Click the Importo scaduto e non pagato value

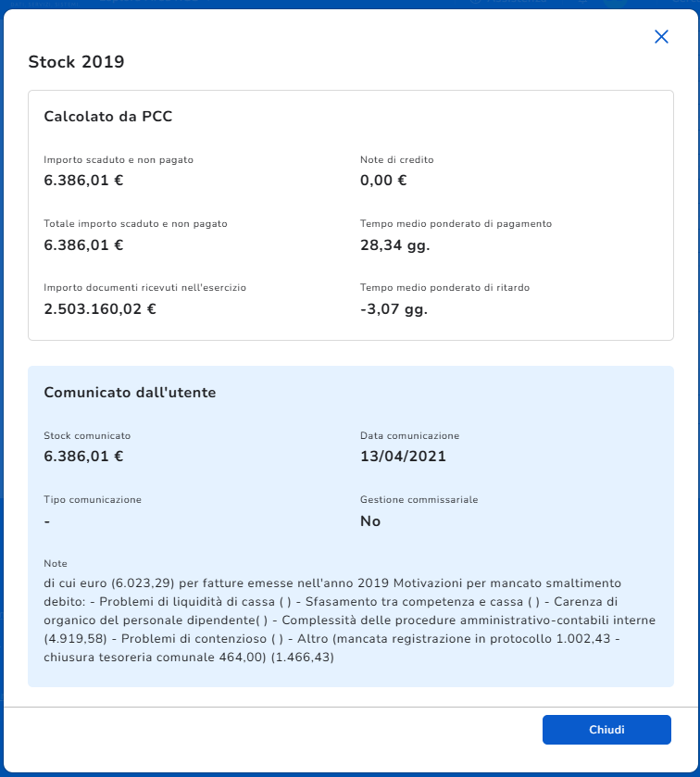point(83,181)
